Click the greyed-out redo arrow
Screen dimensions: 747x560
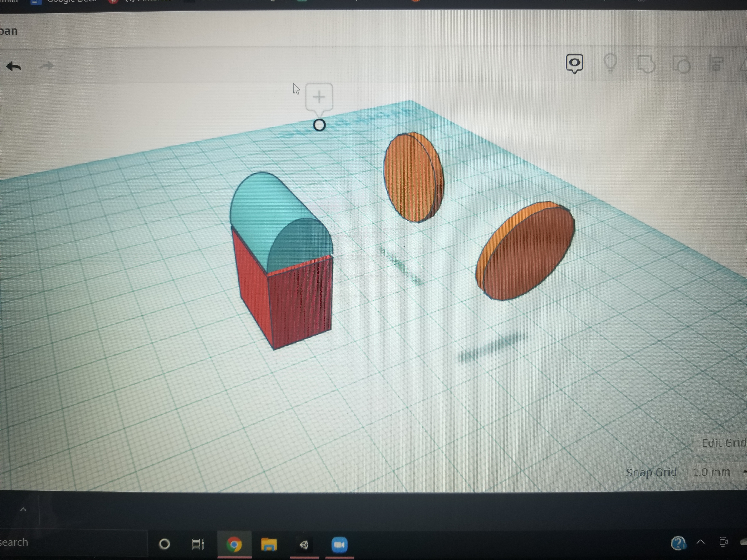(47, 66)
